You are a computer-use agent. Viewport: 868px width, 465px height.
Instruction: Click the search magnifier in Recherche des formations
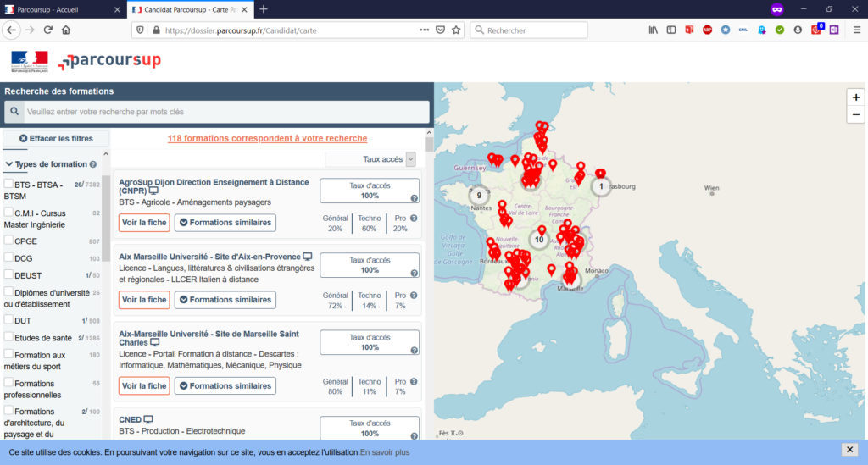tap(14, 112)
